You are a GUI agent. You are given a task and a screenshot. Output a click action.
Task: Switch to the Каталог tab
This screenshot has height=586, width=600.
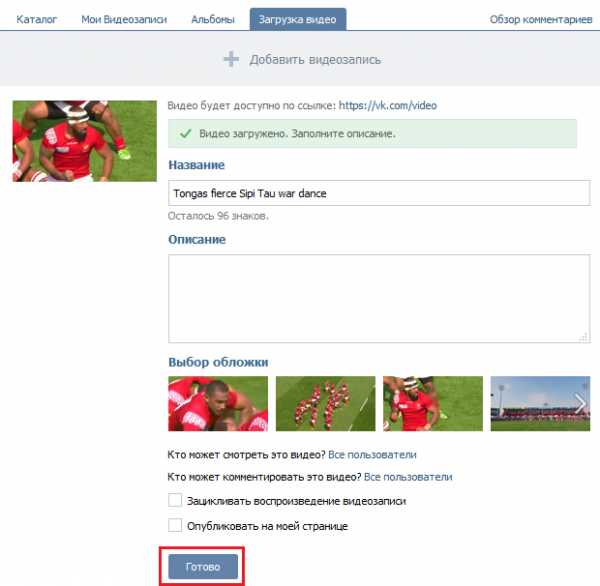coord(37,19)
